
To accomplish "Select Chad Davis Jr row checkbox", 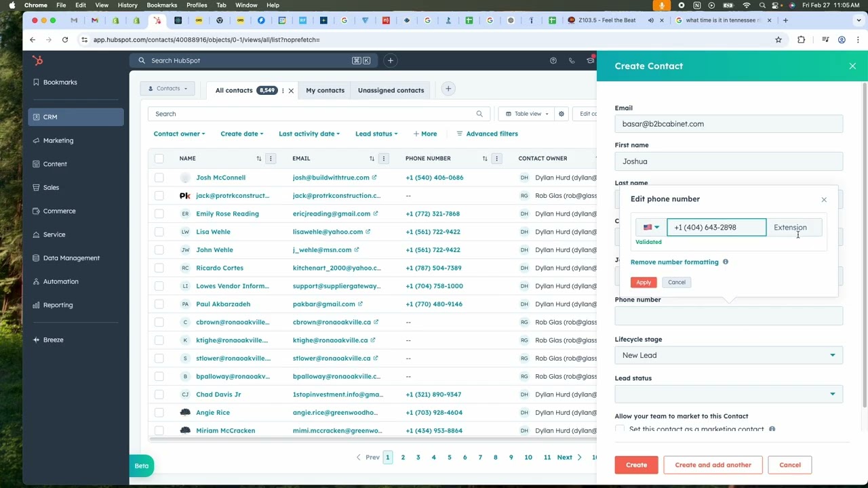I will pos(159,394).
